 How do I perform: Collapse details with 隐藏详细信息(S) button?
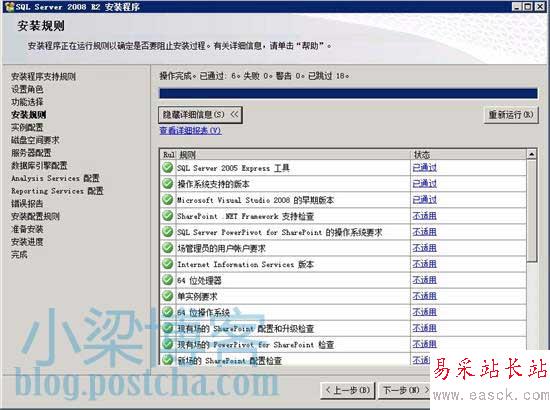point(200,115)
